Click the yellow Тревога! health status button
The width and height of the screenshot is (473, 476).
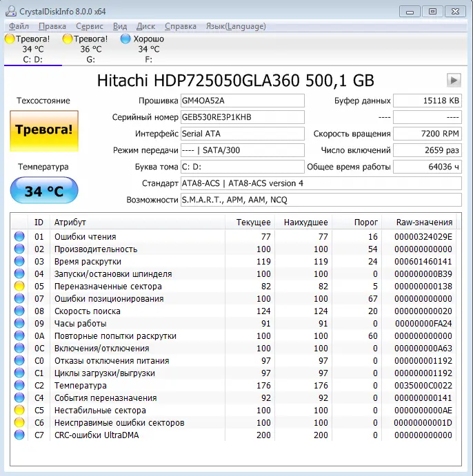pyautogui.click(x=43, y=130)
